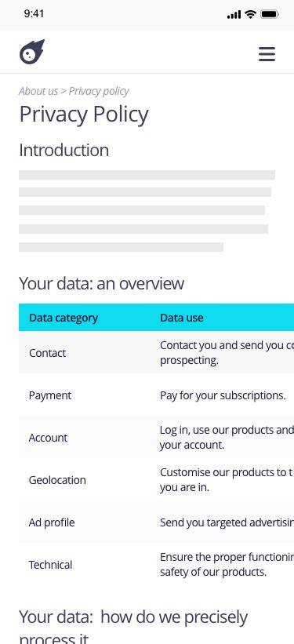Tap the Privacy Policy main heading
The width and height of the screenshot is (294, 644).
(84, 115)
